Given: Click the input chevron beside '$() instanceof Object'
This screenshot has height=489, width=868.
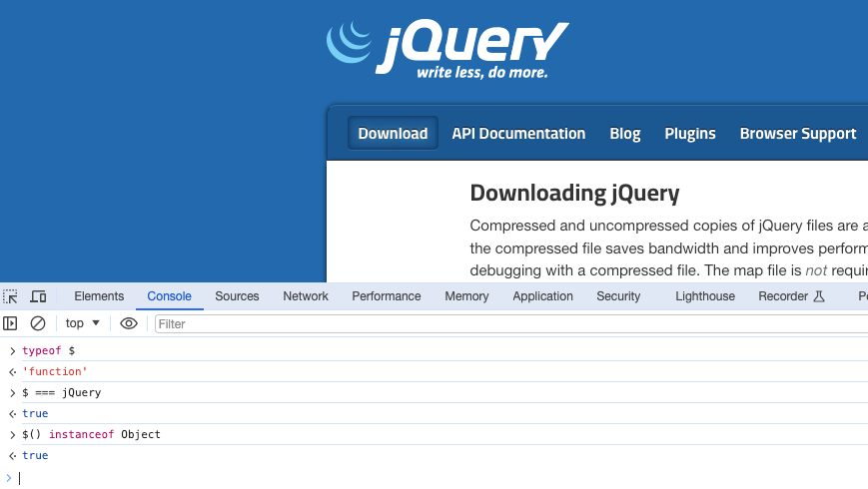Looking at the screenshot, I should 12,435.
